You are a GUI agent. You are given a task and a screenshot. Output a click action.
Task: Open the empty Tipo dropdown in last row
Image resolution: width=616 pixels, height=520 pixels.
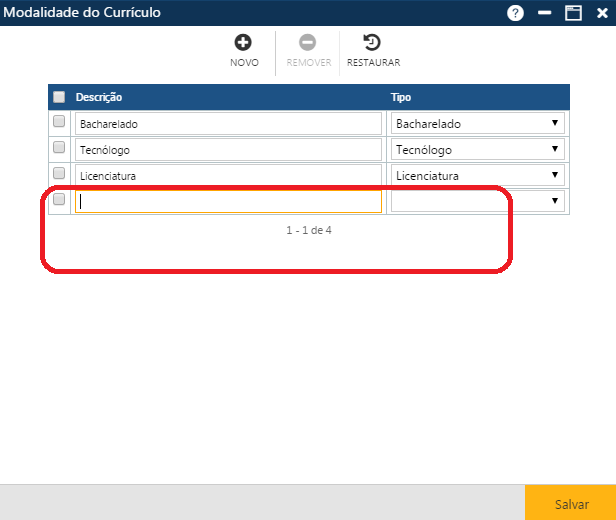click(x=477, y=201)
